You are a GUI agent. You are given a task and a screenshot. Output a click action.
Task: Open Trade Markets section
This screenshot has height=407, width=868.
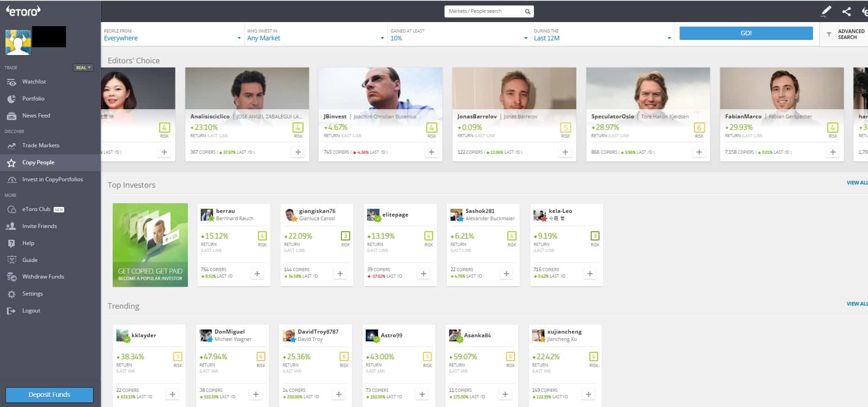tap(40, 145)
